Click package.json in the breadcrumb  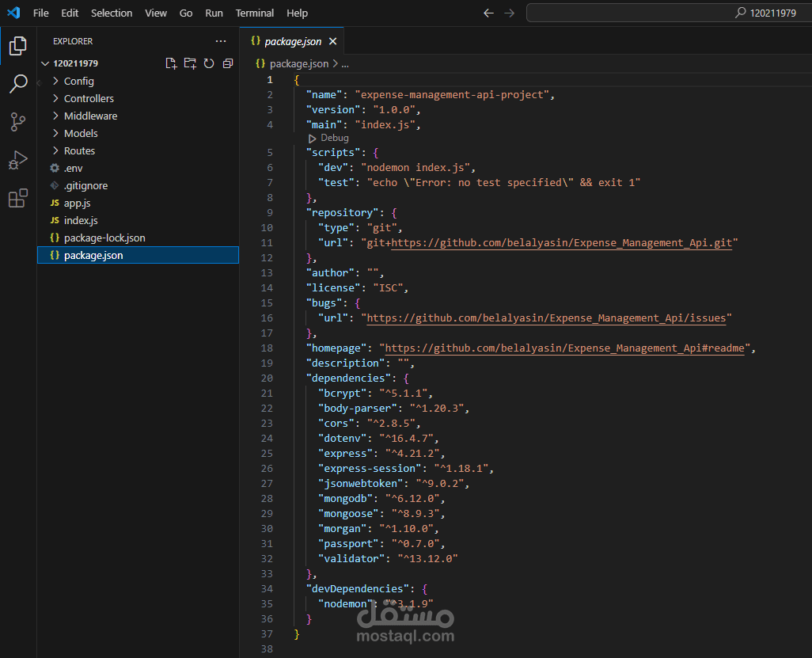tap(299, 63)
